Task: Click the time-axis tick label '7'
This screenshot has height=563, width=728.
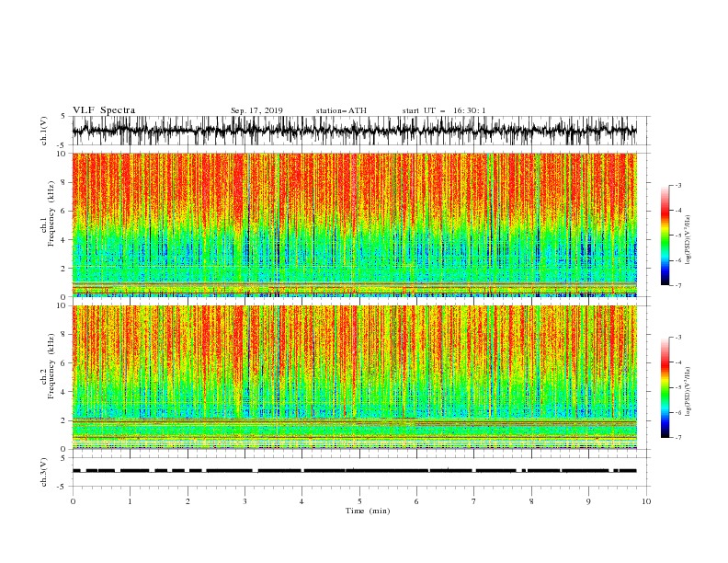Action: coord(474,501)
